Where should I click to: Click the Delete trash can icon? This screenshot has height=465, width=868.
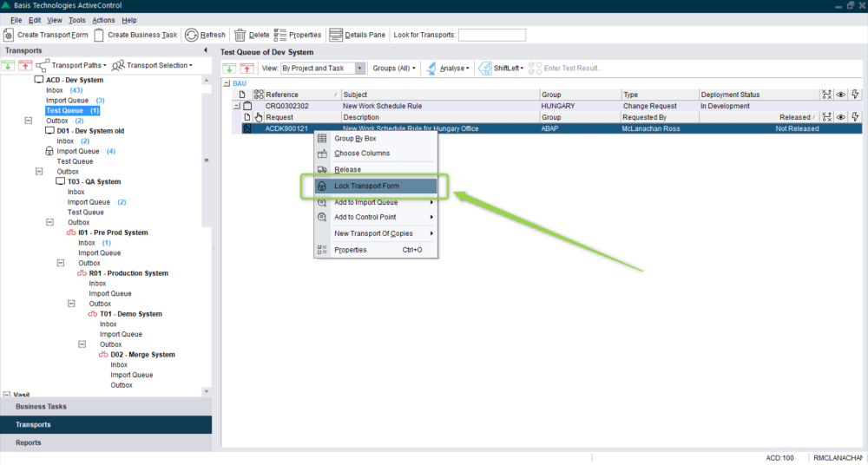click(x=240, y=35)
